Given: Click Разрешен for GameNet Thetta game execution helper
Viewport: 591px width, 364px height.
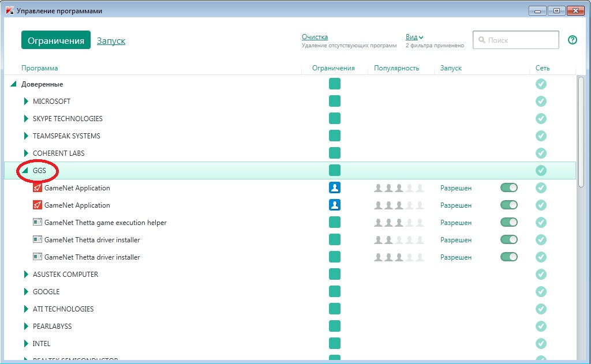Looking at the screenshot, I should pyautogui.click(x=456, y=223).
